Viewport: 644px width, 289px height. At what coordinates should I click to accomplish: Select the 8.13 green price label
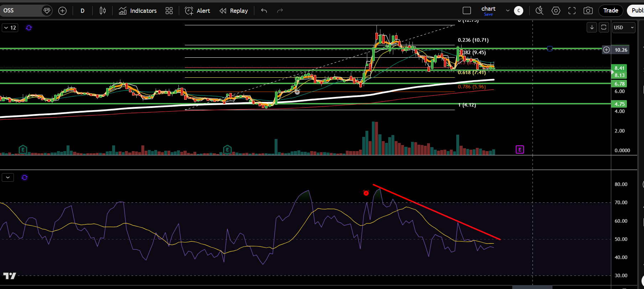[619, 75]
